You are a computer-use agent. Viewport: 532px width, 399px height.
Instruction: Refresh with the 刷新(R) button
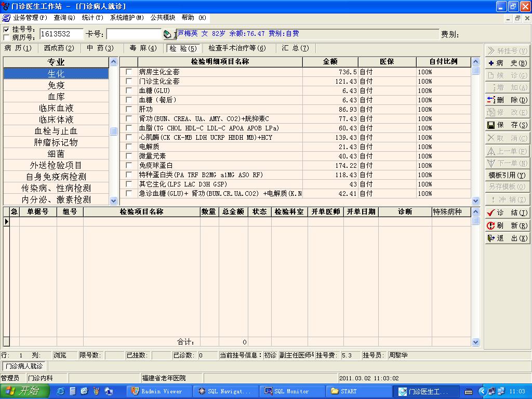(x=507, y=226)
